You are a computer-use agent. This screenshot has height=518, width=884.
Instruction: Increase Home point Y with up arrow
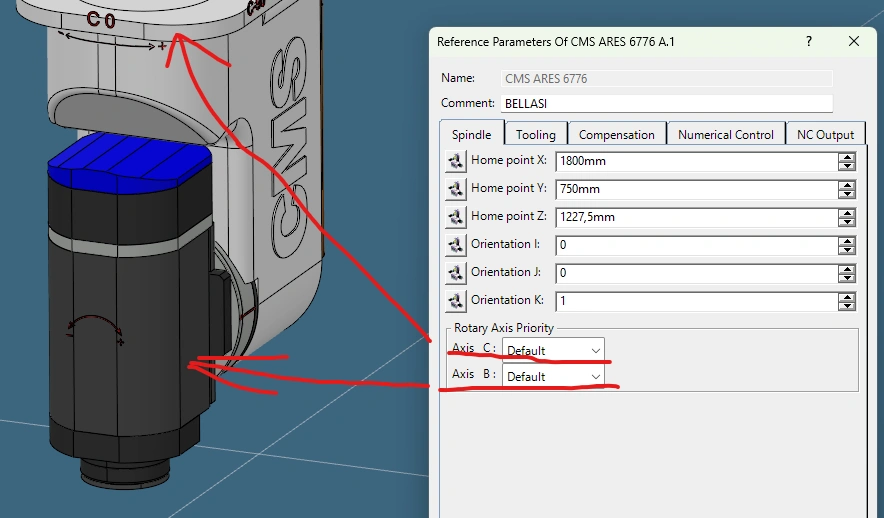click(x=847, y=185)
